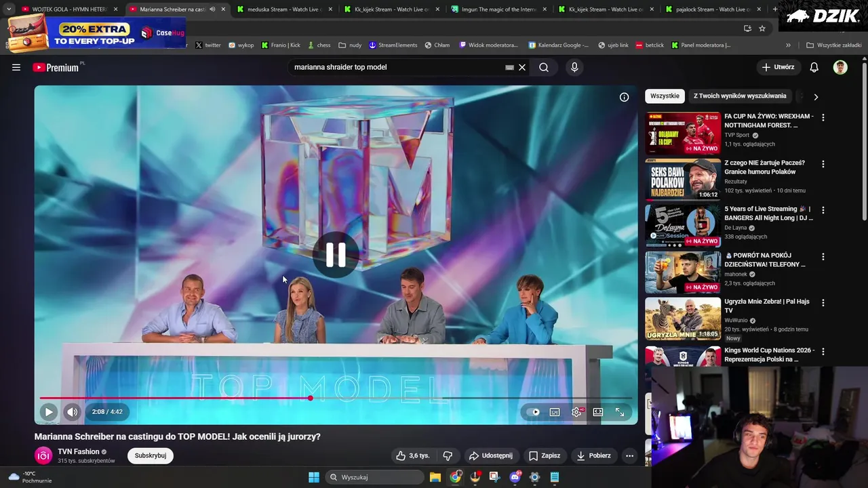Open new browser tab with plus

pyautogui.click(x=775, y=9)
